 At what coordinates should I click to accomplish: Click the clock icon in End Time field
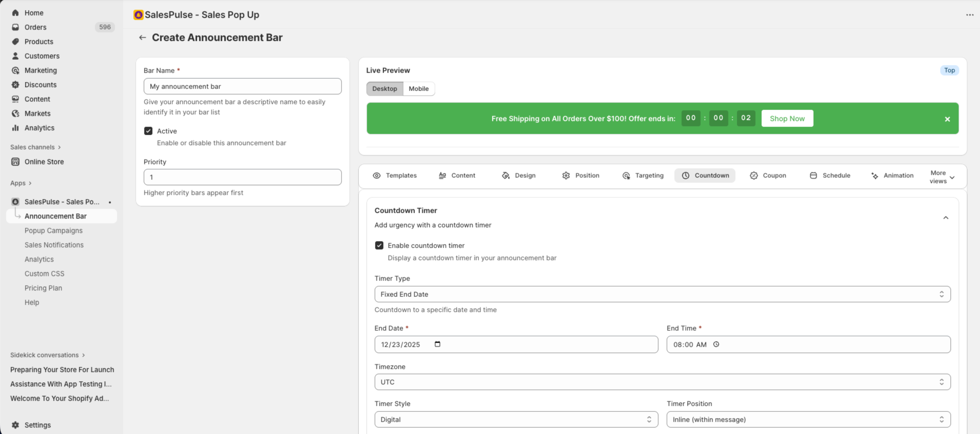tap(716, 344)
